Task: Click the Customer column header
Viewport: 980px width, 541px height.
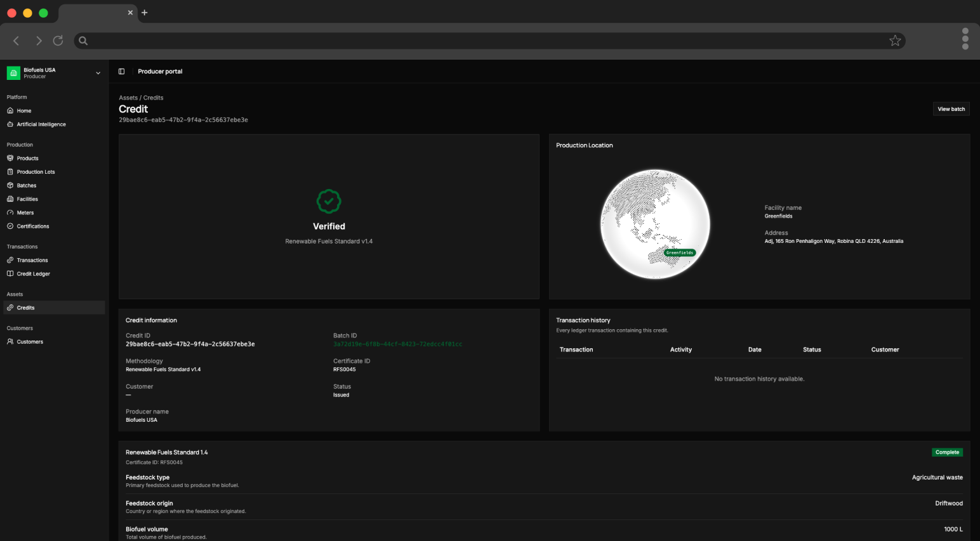Action: coord(885,349)
